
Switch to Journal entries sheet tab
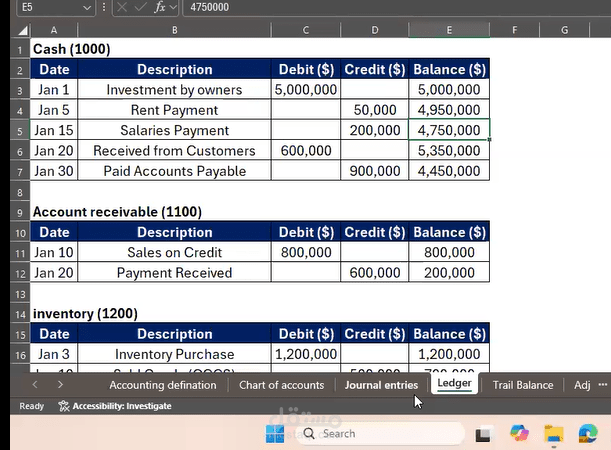pos(381,385)
